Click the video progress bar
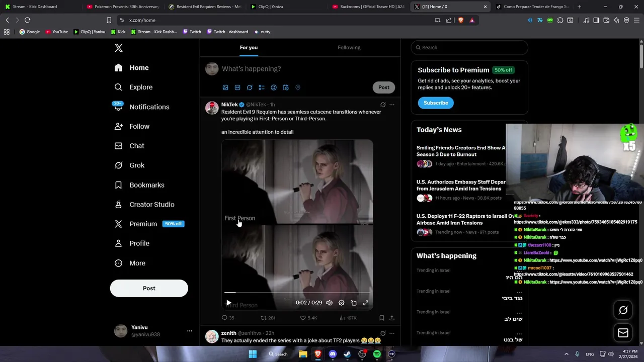The height and width of the screenshot is (362, 644). point(297,292)
